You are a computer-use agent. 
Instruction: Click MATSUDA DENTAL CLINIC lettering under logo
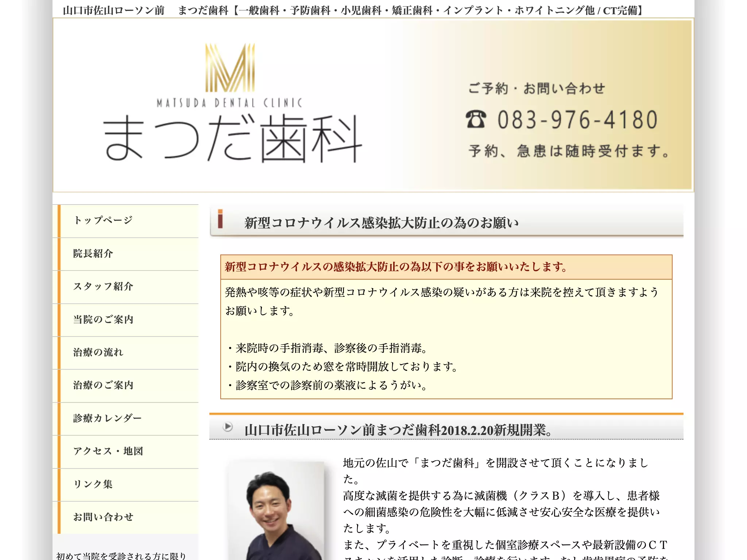click(229, 103)
